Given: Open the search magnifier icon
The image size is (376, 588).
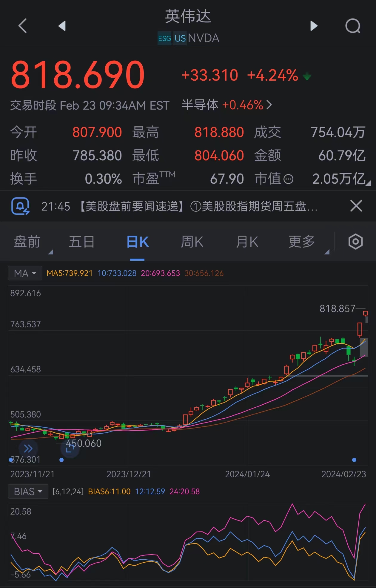Looking at the screenshot, I should point(353,26).
